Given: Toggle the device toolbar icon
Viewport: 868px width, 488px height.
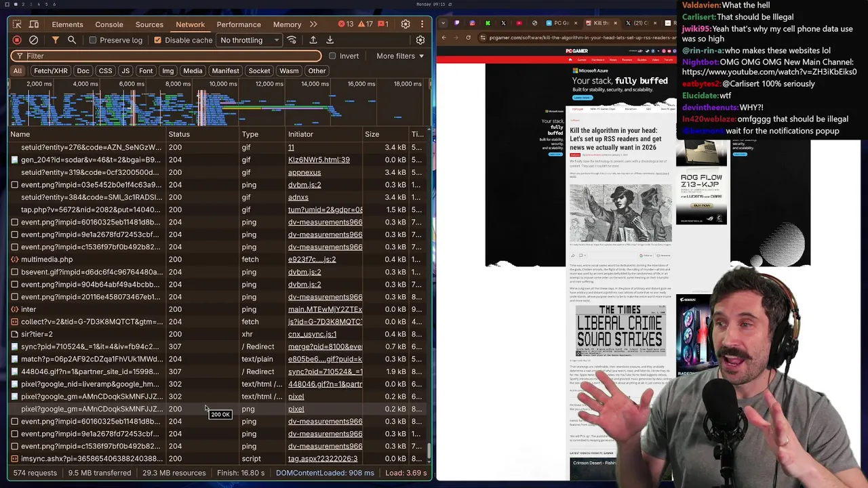Looking at the screenshot, I should tap(33, 24).
